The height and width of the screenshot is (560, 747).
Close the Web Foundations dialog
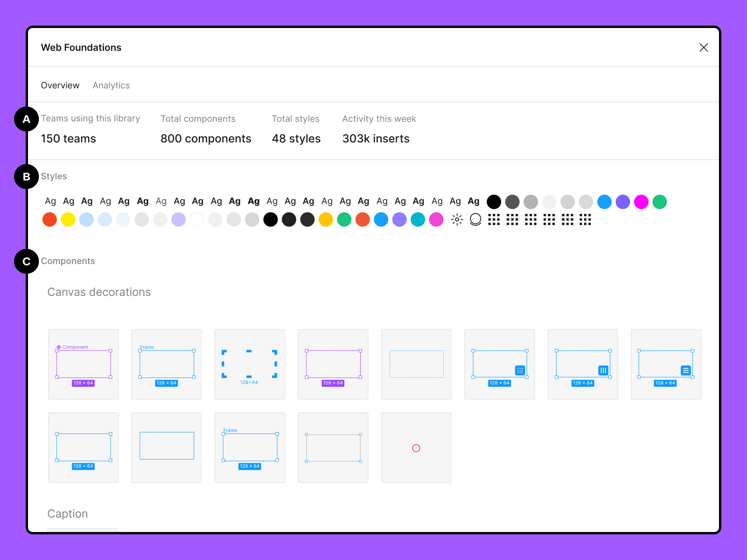pos(703,47)
